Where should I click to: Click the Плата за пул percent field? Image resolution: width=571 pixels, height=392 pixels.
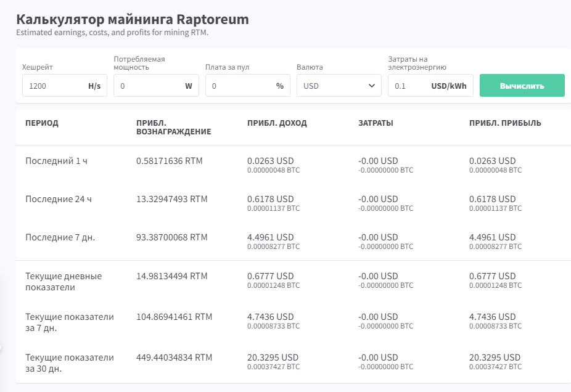(248, 86)
